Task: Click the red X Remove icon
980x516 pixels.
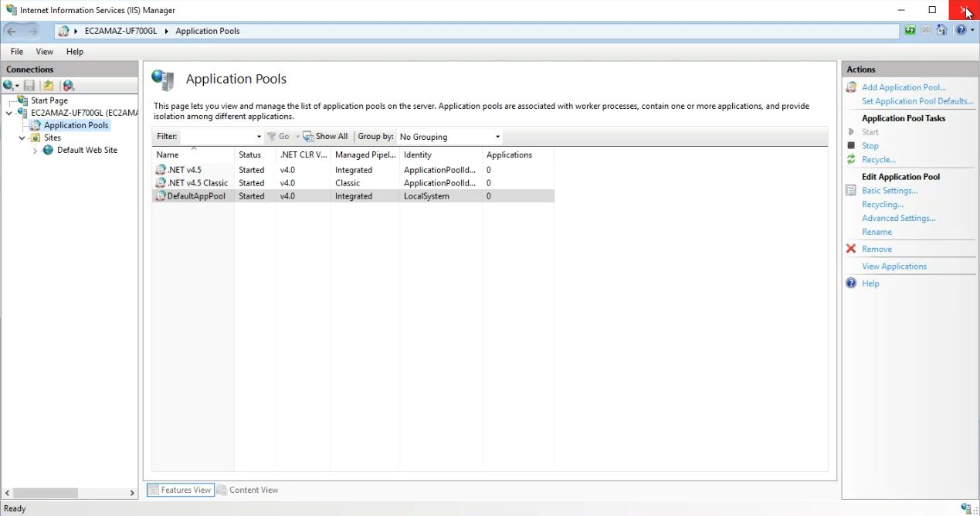Action: (x=851, y=249)
